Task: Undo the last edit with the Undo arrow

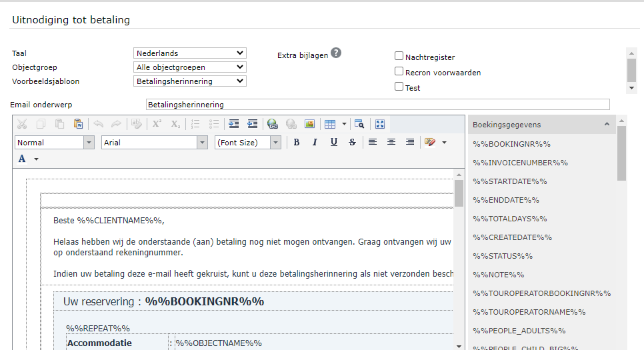Action: pyautogui.click(x=98, y=124)
